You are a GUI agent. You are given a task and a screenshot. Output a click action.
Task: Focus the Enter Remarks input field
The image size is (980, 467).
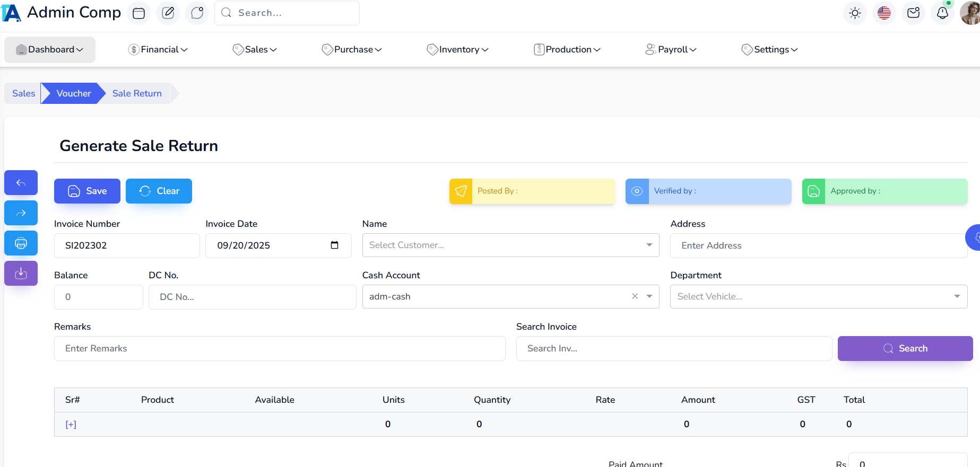[x=280, y=348]
